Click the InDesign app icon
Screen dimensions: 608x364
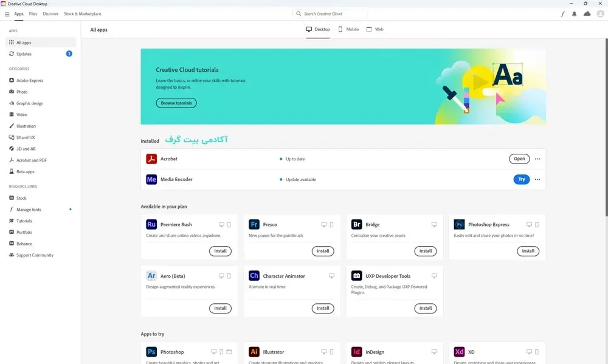click(x=356, y=352)
